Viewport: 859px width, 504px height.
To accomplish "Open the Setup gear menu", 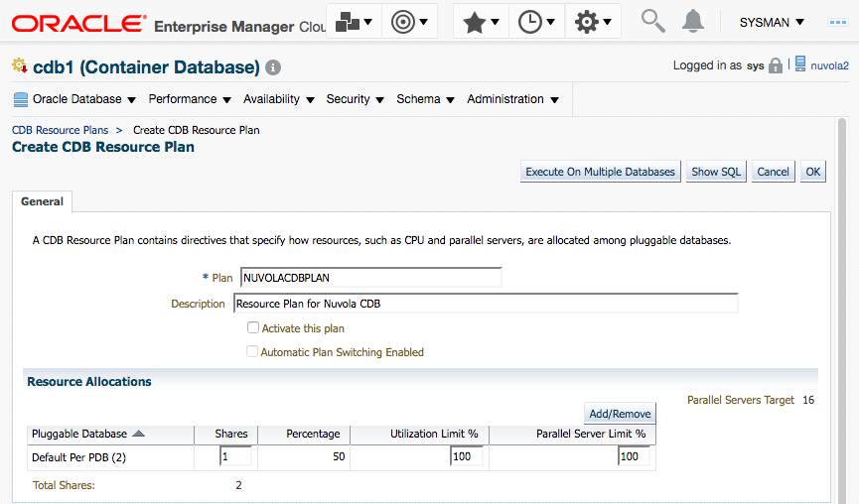I will 593,22.
